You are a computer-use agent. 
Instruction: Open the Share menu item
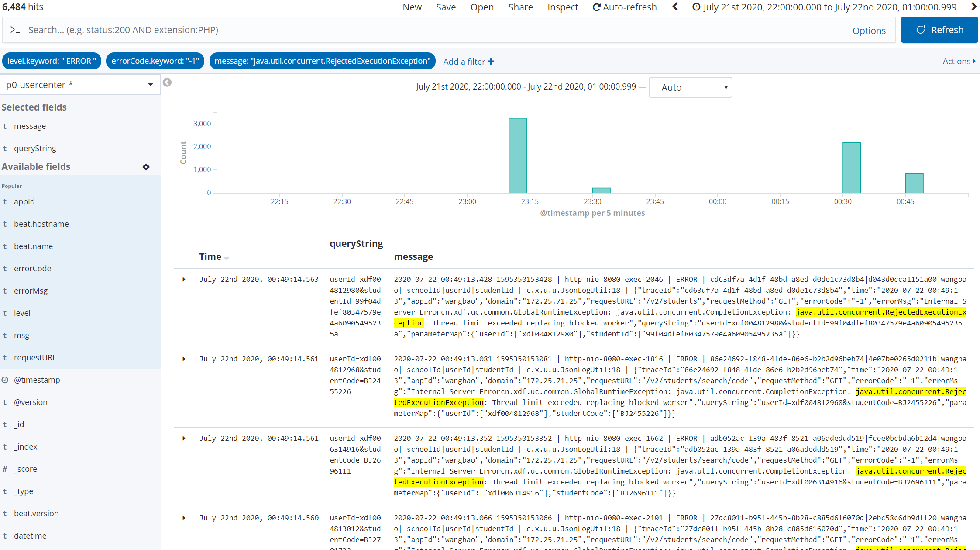click(520, 7)
